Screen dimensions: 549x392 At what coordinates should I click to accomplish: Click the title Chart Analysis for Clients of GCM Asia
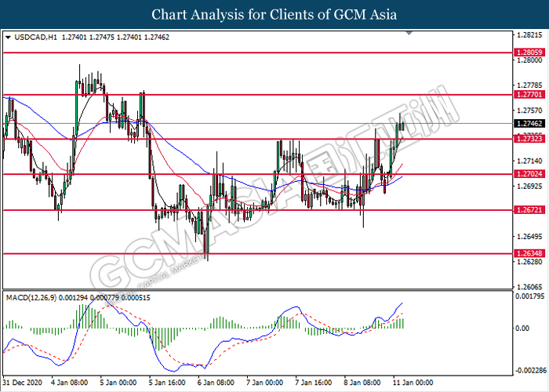click(x=274, y=15)
